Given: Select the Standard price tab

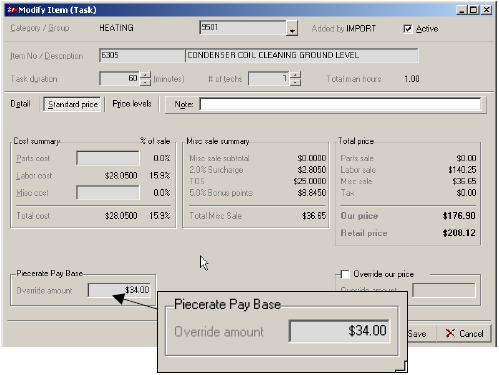Looking at the screenshot, I should pyautogui.click(x=73, y=104).
